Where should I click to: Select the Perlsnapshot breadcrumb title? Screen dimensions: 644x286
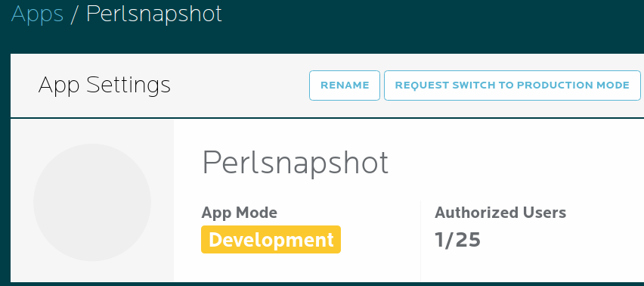[x=154, y=14]
